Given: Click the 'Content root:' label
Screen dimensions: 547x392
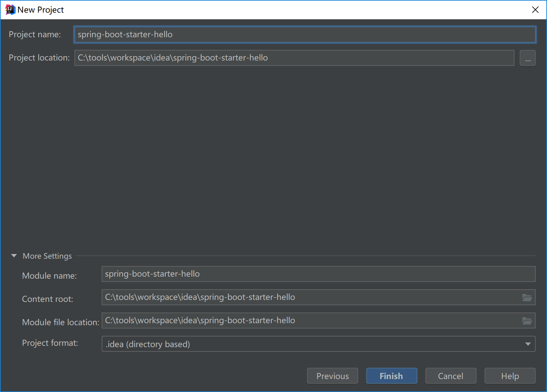Looking at the screenshot, I should 48,299.
